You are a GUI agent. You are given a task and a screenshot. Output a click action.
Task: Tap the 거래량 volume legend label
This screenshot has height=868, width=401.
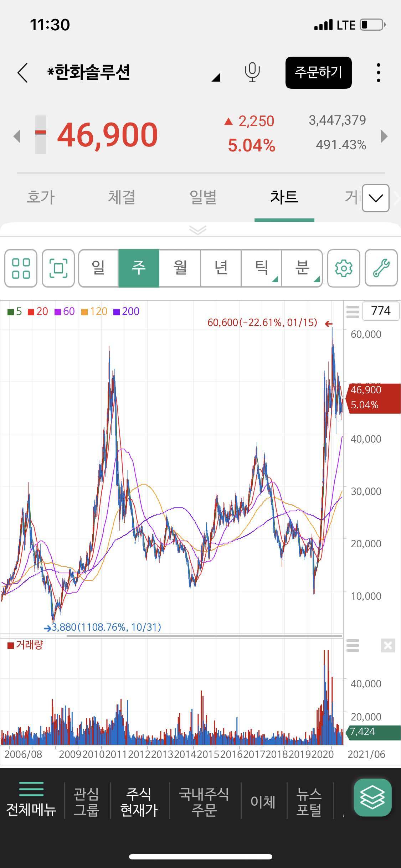(25, 645)
